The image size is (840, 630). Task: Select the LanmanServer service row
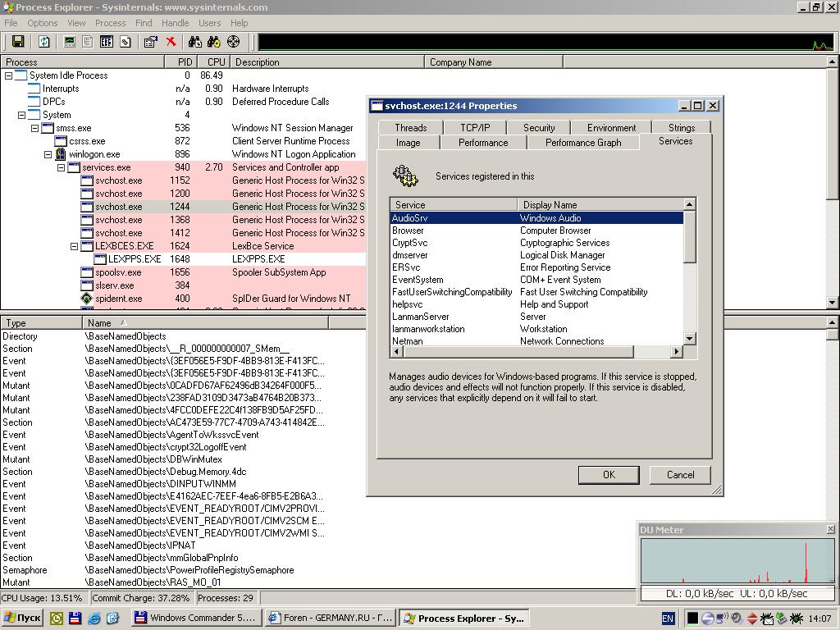coord(536,317)
